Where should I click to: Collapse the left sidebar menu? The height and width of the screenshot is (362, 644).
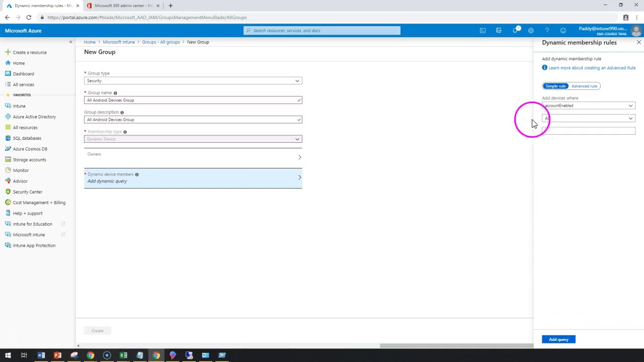pos(70,42)
